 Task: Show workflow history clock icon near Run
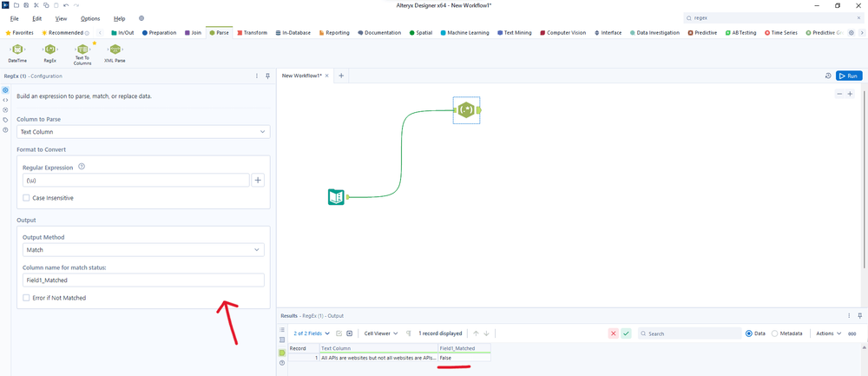(x=827, y=76)
